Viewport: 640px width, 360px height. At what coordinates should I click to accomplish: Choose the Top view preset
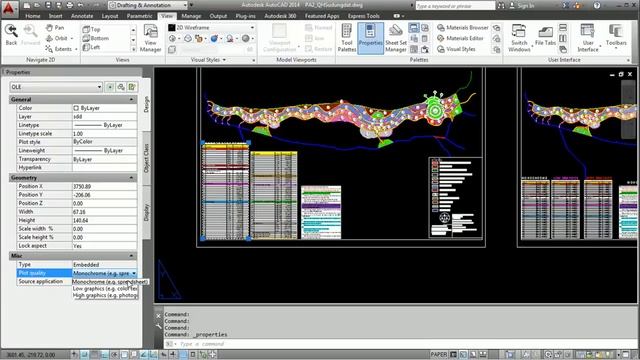coord(91,29)
